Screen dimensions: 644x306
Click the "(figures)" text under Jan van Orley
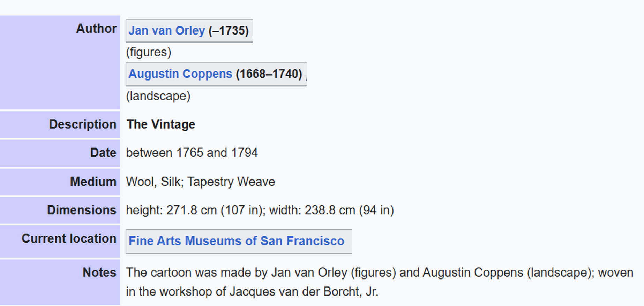[x=149, y=52]
